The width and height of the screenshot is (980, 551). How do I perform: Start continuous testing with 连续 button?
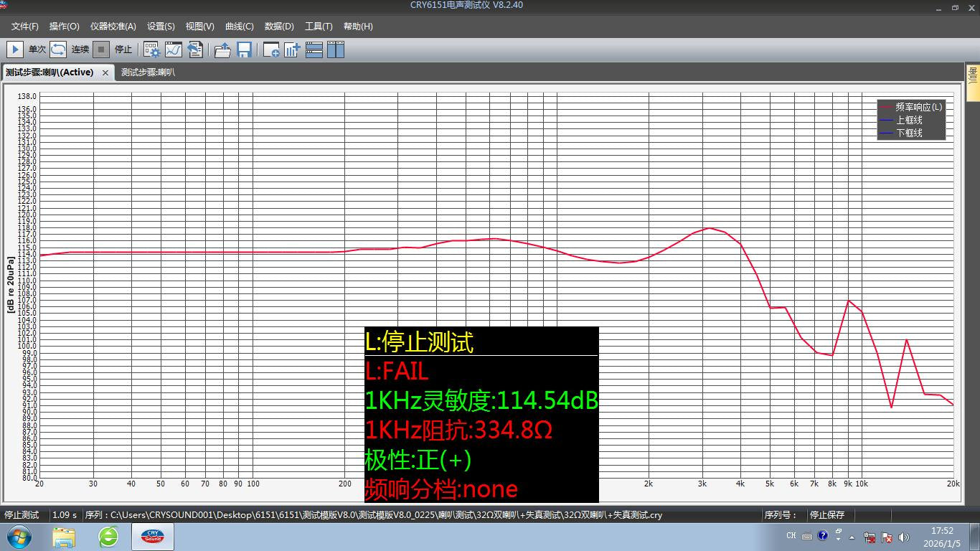pos(80,50)
